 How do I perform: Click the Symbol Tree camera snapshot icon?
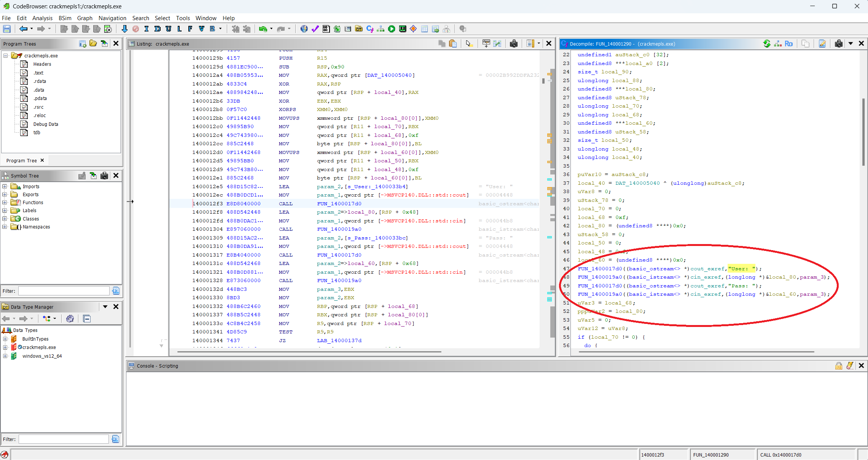pos(104,176)
